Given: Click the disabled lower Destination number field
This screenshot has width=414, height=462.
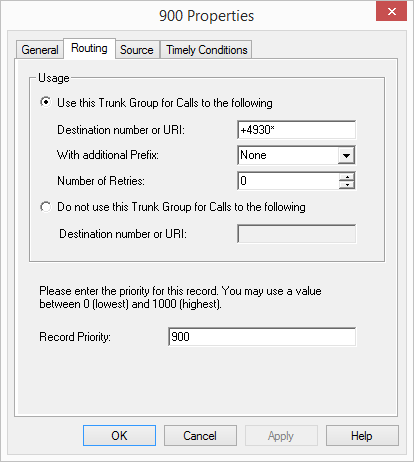Looking at the screenshot, I should [x=296, y=234].
